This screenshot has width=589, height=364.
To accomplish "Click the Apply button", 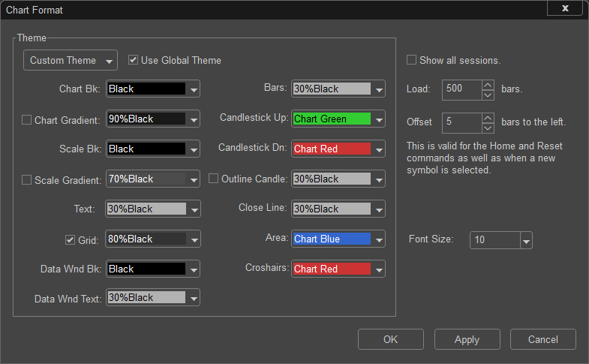I will click(467, 339).
